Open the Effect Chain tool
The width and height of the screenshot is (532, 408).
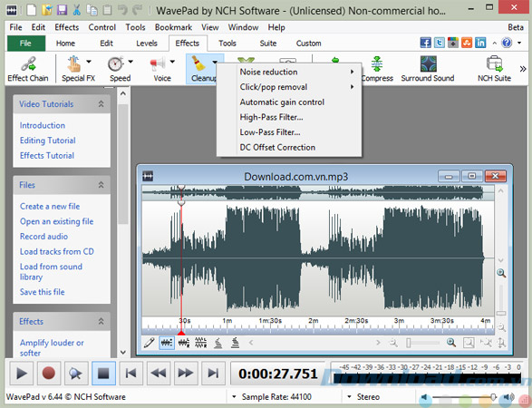(x=28, y=69)
